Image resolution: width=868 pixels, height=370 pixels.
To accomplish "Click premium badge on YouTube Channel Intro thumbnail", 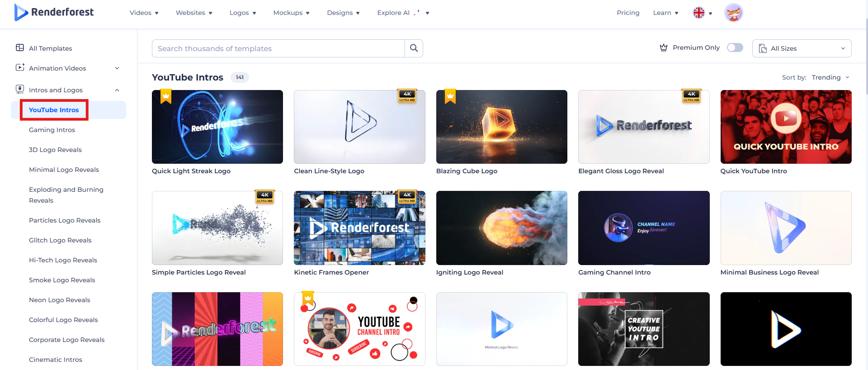I will [308, 298].
